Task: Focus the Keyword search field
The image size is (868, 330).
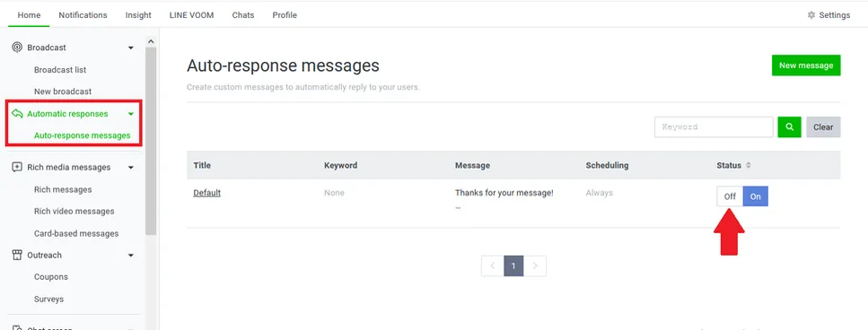Action: tap(714, 127)
